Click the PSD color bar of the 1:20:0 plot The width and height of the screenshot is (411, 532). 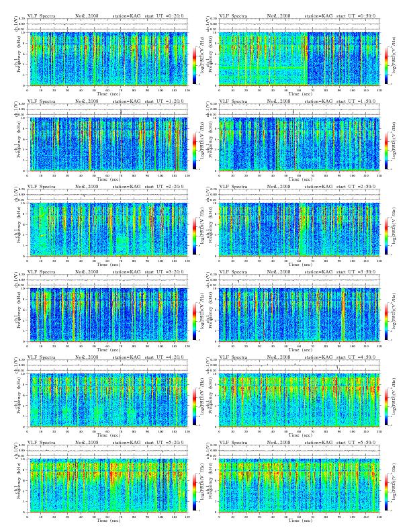click(194, 150)
